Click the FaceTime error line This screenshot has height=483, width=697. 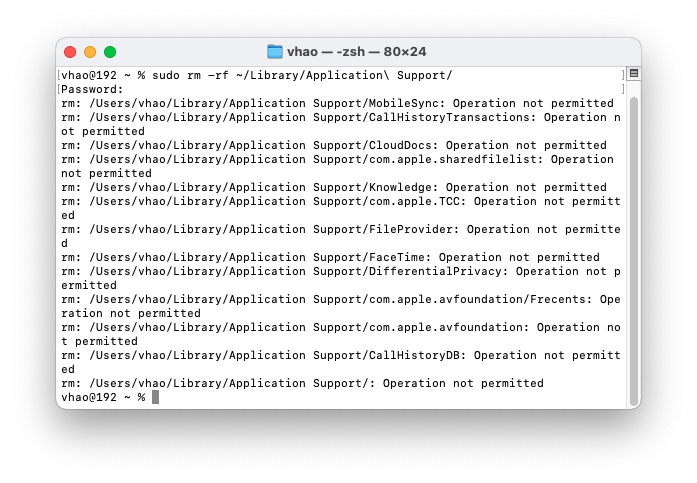(x=330, y=257)
